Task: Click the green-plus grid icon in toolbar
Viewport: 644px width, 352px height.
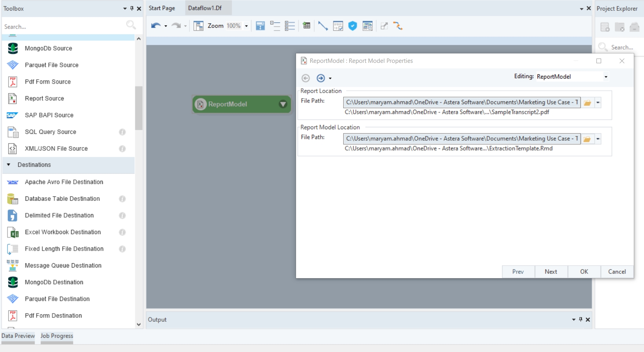Action: [307, 26]
